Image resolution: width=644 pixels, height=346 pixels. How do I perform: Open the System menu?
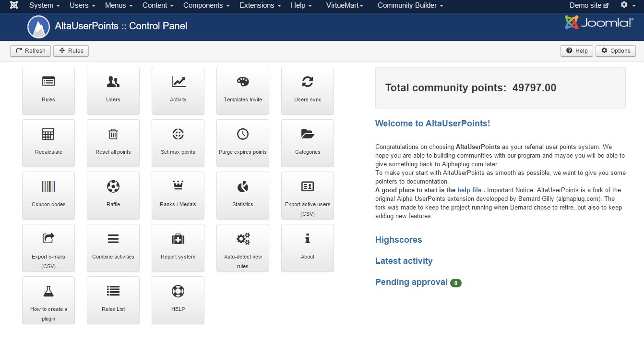(x=45, y=5)
